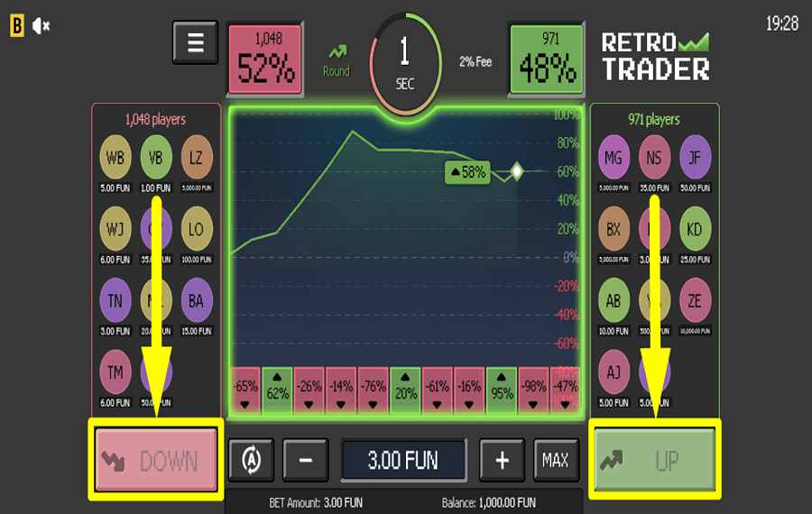This screenshot has width=812, height=514.
Task: Click the AB player avatar
Action: [614, 301]
